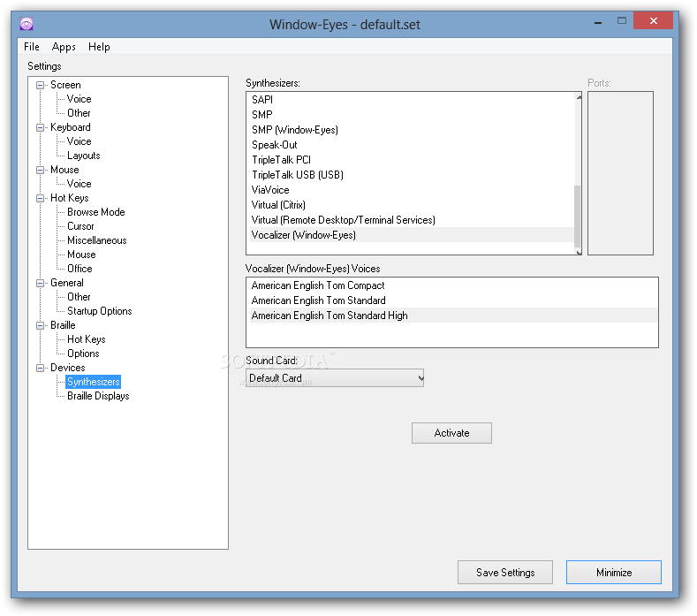This screenshot has height=616, width=697.
Task: Select Mouse under Hot Keys
Action: pos(81,255)
